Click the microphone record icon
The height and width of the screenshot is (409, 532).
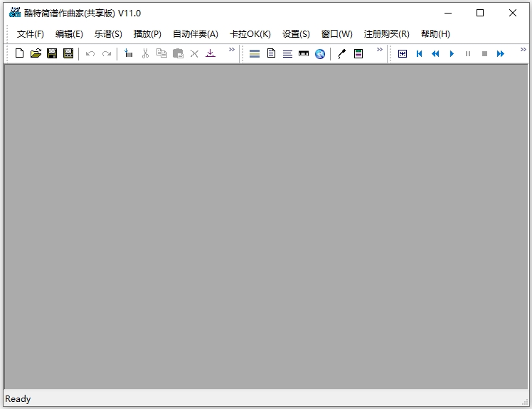[x=341, y=53]
